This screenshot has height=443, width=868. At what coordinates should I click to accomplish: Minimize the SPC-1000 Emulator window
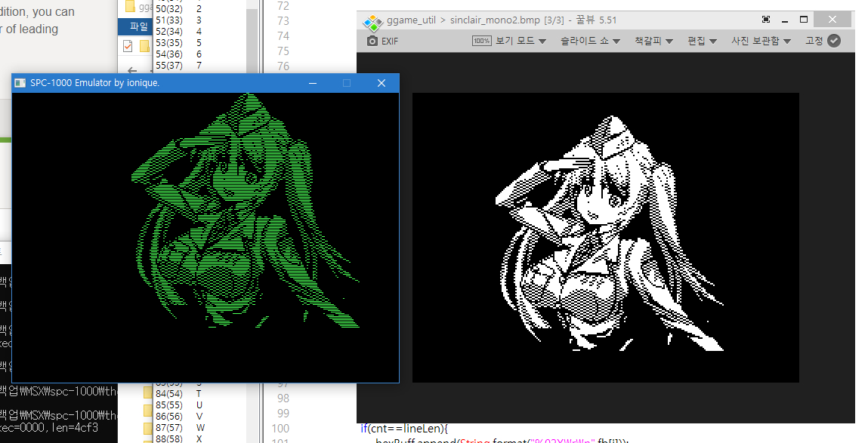click(312, 83)
